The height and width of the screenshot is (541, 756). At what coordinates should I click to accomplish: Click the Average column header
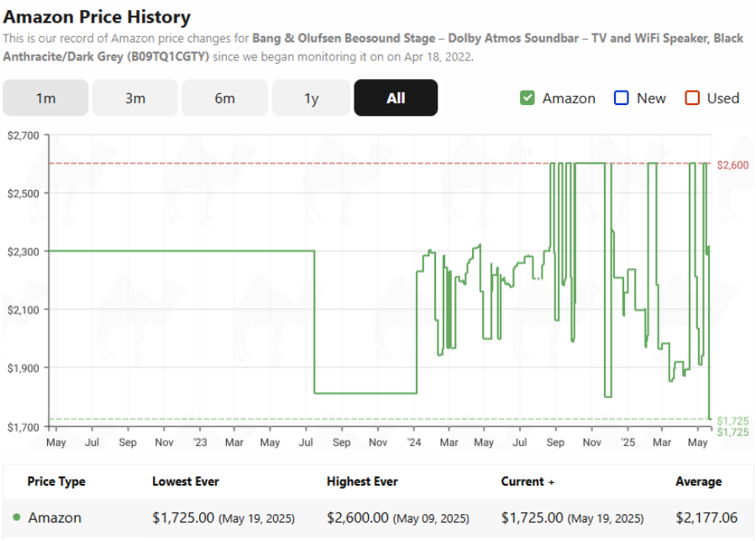coord(699,481)
